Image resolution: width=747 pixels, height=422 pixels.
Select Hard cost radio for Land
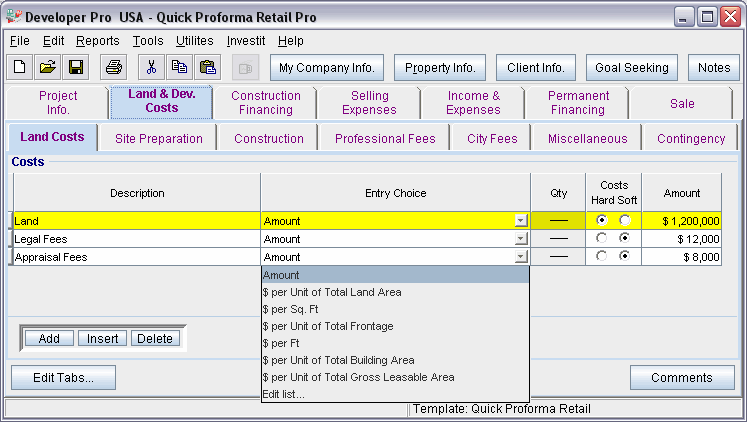click(602, 220)
